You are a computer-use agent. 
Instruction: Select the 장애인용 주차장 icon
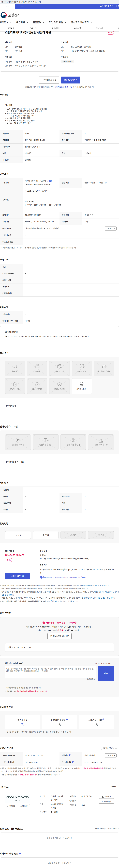pos(18,442)
